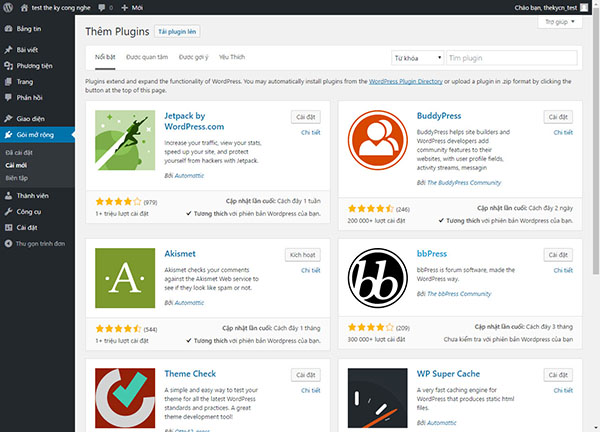Switch to the Được quan tâm tab
Image resolution: width=600 pixels, height=432 pixels.
(147, 57)
